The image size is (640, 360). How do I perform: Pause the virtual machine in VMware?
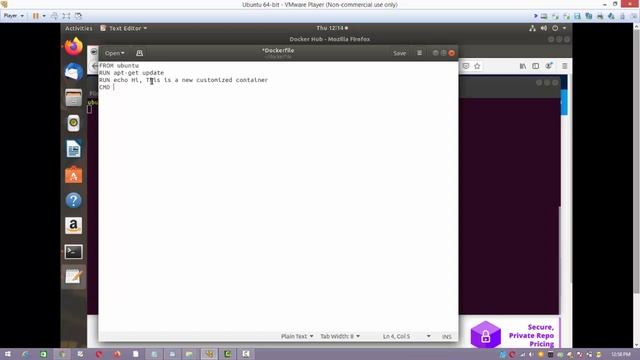click(36, 16)
